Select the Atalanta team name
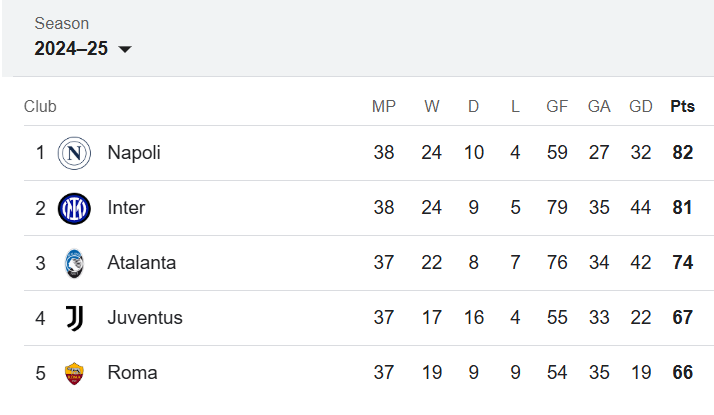714x415 pixels. point(142,263)
